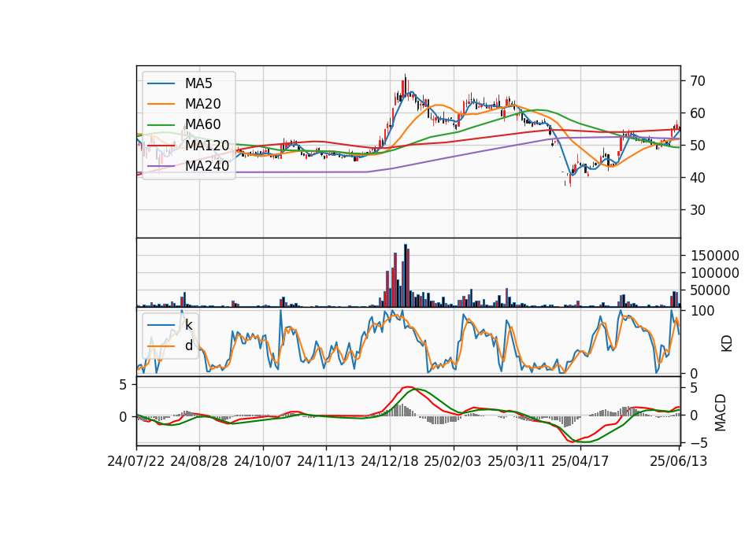Screen dimensions: 756x543
Task: Click the price axis value 60
Action: (x=698, y=113)
